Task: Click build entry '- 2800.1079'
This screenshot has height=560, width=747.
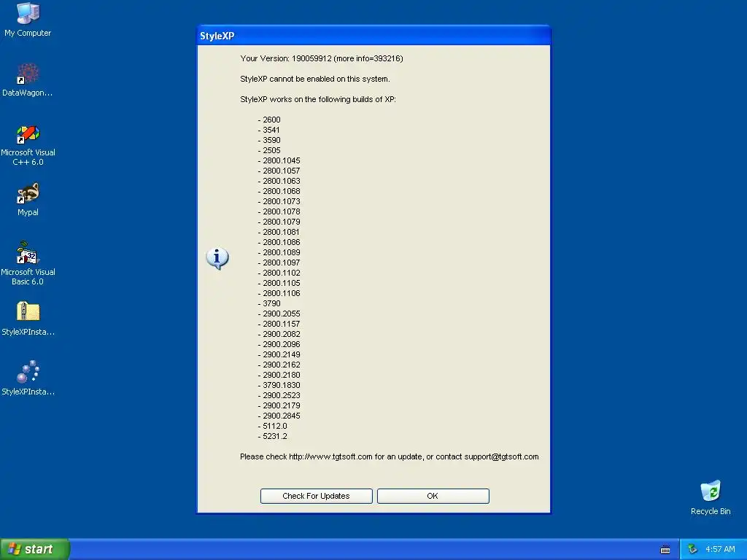Action: click(279, 222)
